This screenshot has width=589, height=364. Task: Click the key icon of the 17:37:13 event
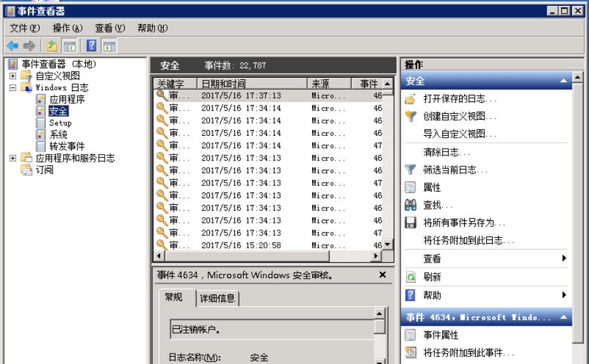[x=162, y=96]
